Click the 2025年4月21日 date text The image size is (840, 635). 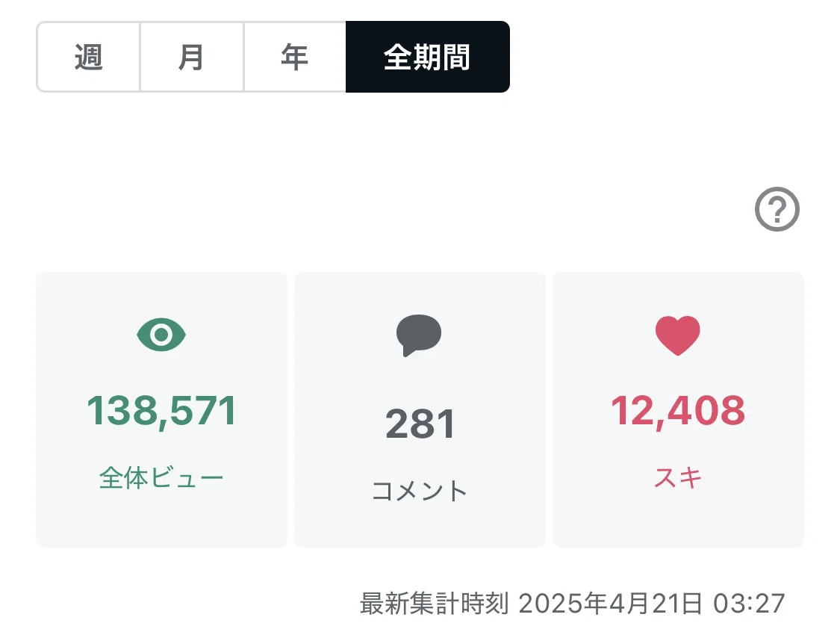[x=610, y=604]
